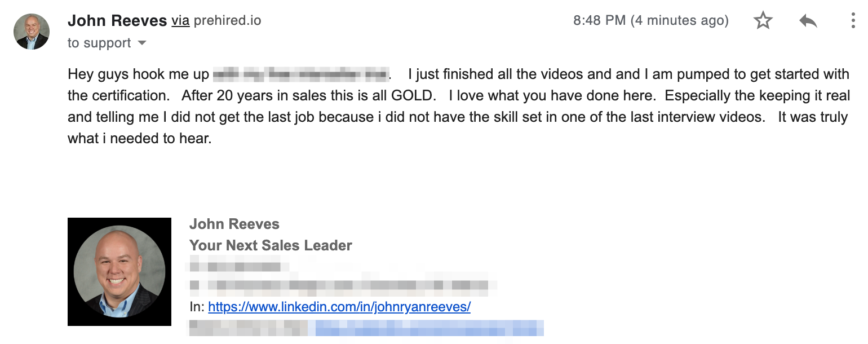The width and height of the screenshot is (868, 344).
Task: Click the "to support" recipient text
Action: [x=99, y=43]
